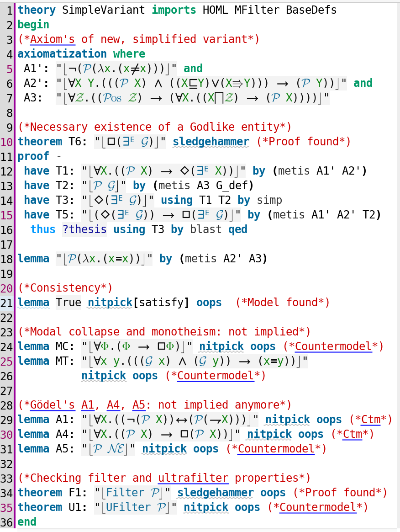This screenshot has height=532, width=400.
Task: Click the "qed" keyword
Action: tap(237, 229)
